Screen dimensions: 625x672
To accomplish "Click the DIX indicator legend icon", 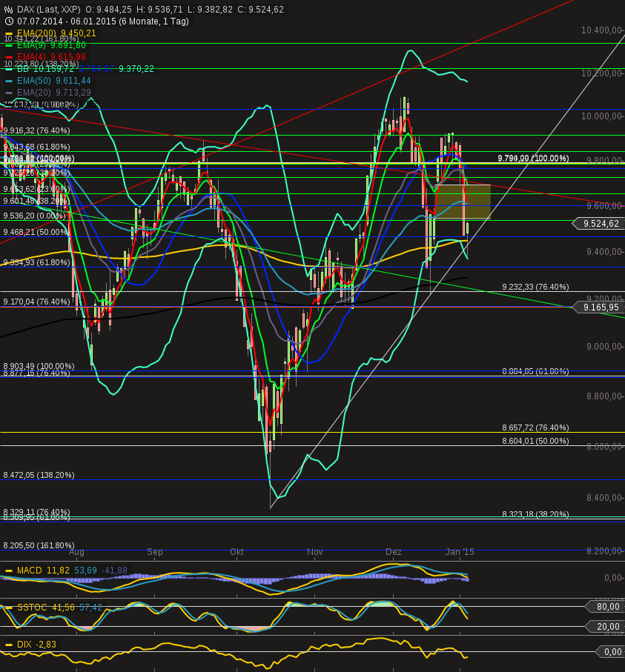I will pyautogui.click(x=8, y=644).
